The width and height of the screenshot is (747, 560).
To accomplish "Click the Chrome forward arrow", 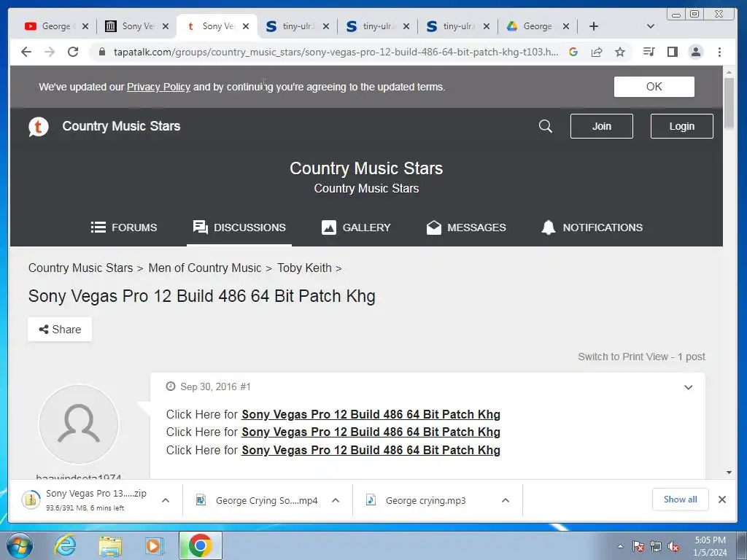I will point(50,52).
